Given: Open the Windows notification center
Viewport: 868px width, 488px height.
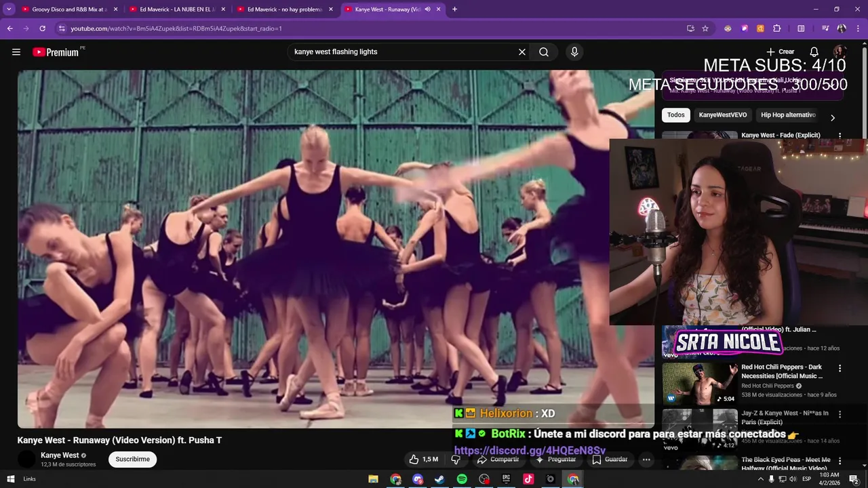Looking at the screenshot, I should pyautogui.click(x=854, y=479).
